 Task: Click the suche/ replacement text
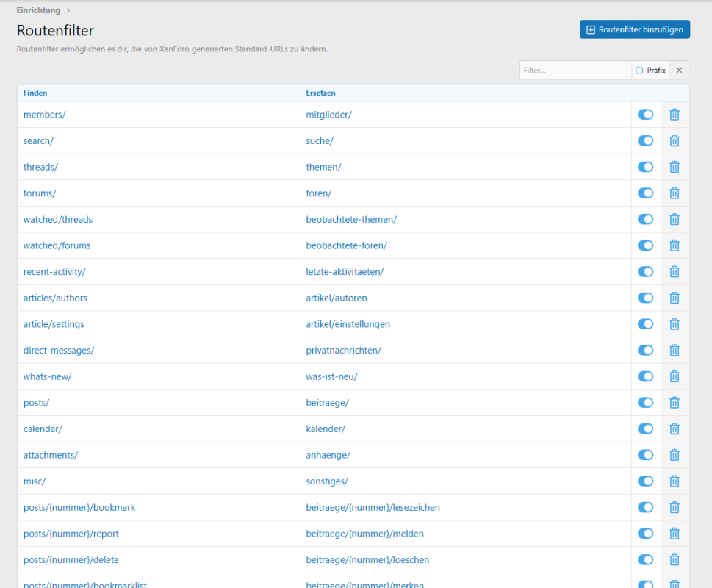click(x=319, y=141)
